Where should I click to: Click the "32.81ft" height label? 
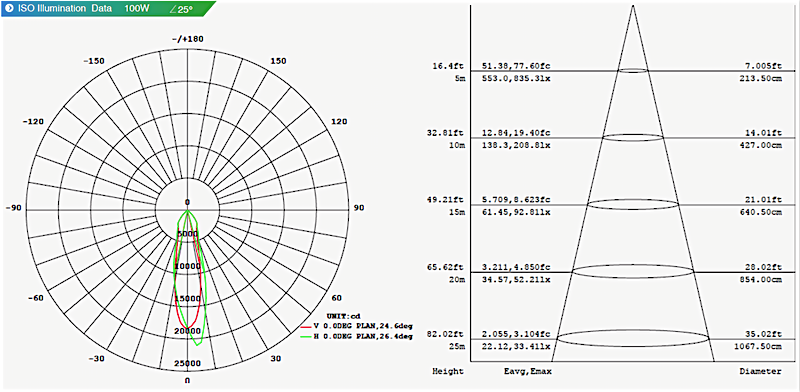pyautogui.click(x=445, y=133)
